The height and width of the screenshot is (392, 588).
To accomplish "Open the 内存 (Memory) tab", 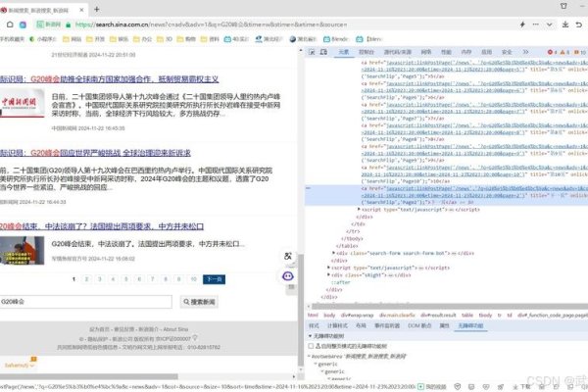I will 466,52.
